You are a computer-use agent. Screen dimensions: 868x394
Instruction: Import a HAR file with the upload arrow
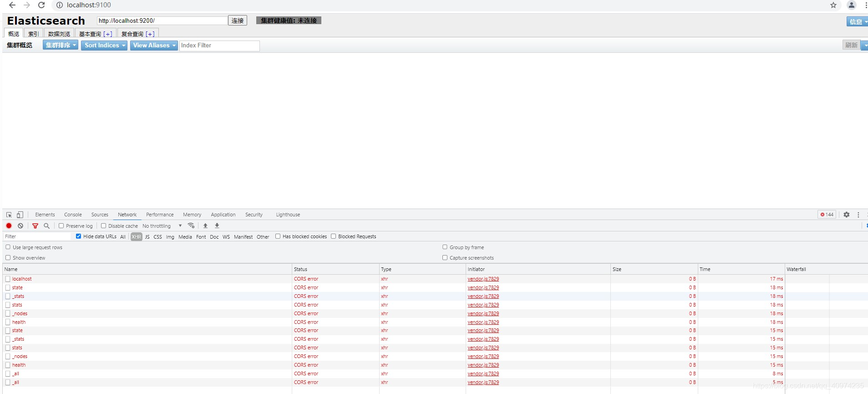click(205, 225)
